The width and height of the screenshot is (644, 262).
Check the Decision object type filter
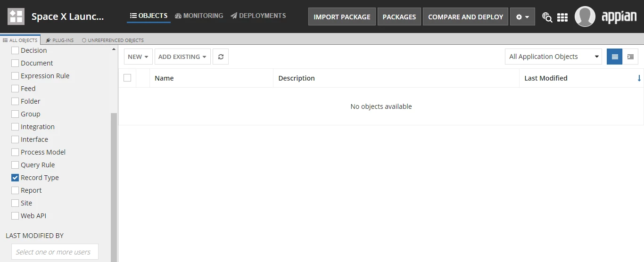[15, 50]
